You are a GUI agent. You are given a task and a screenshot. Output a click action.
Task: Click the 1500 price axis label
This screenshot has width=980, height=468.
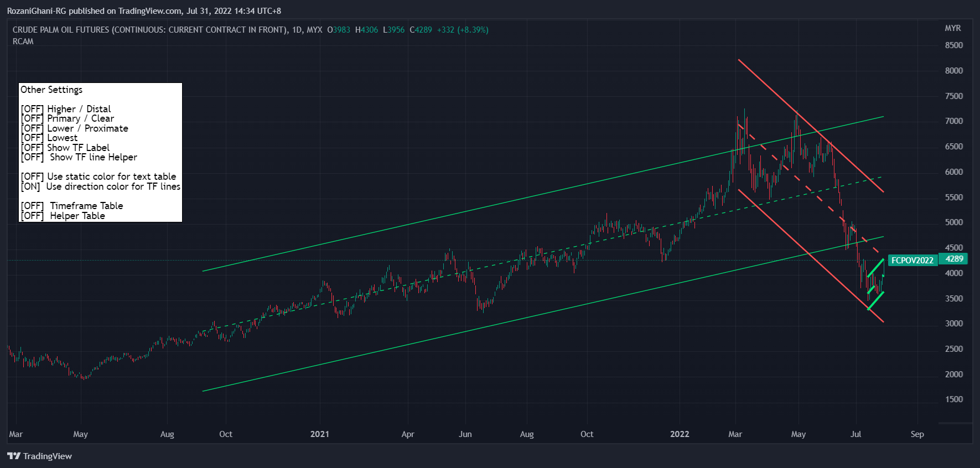954,399
